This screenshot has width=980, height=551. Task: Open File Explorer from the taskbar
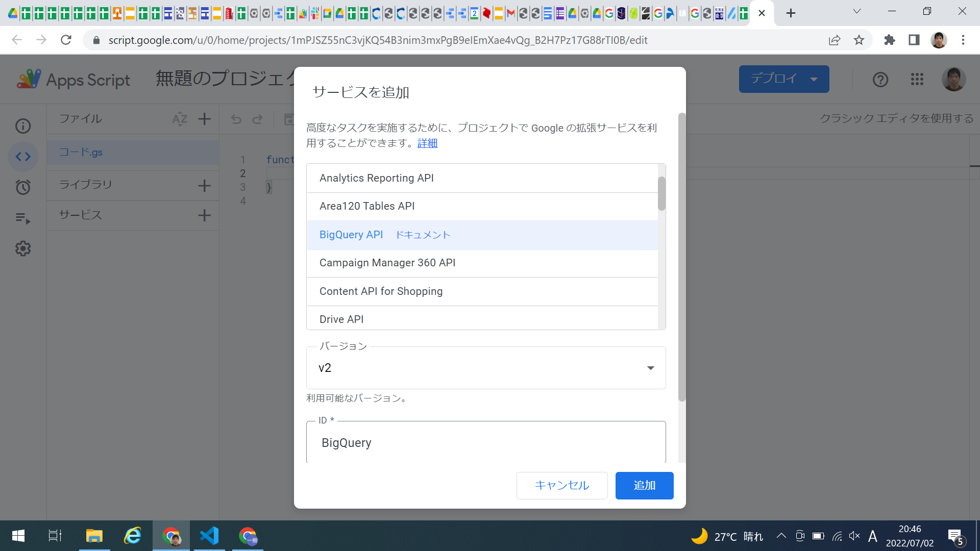pyautogui.click(x=94, y=536)
